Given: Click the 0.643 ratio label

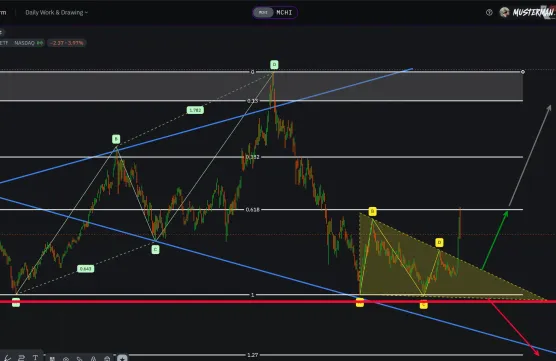Looking at the screenshot, I should point(85,269).
